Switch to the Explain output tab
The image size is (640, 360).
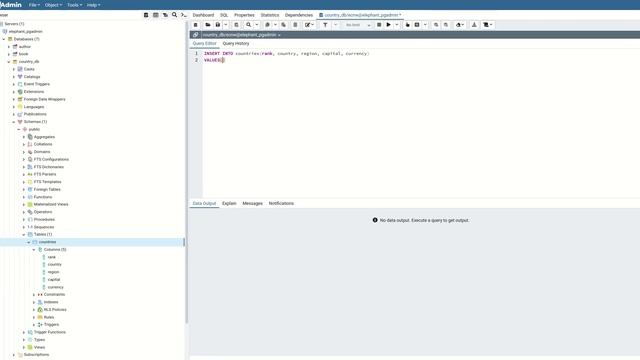(229, 203)
